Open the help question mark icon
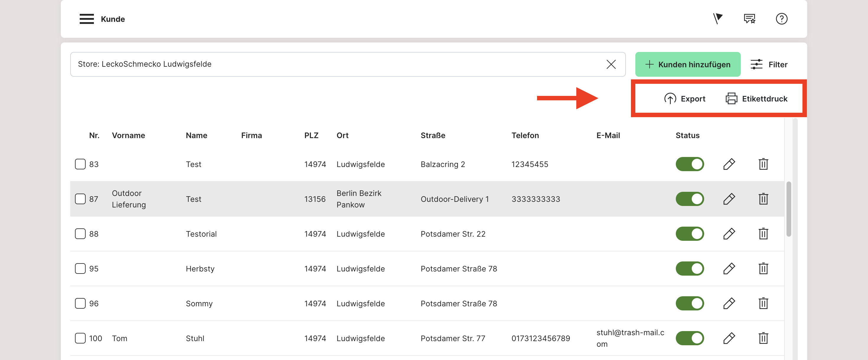The height and width of the screenshot is (360, 868). (x=781, y=19)
